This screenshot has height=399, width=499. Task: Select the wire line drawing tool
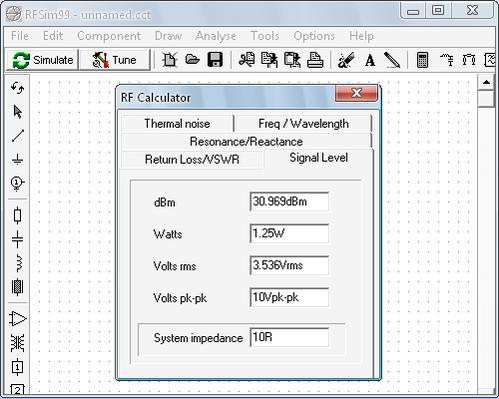[x=18, y=135]
